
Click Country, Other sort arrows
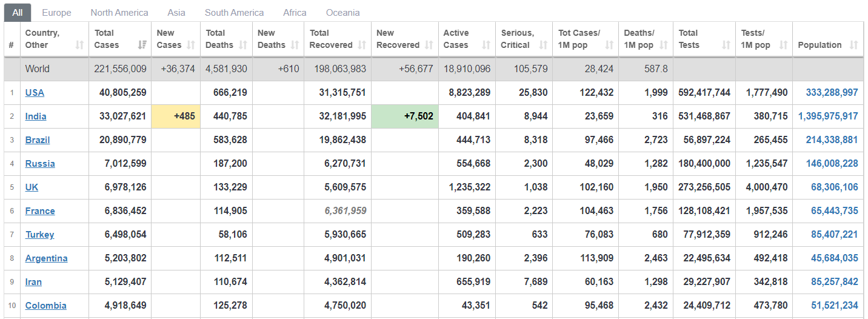tap(79, 45)
